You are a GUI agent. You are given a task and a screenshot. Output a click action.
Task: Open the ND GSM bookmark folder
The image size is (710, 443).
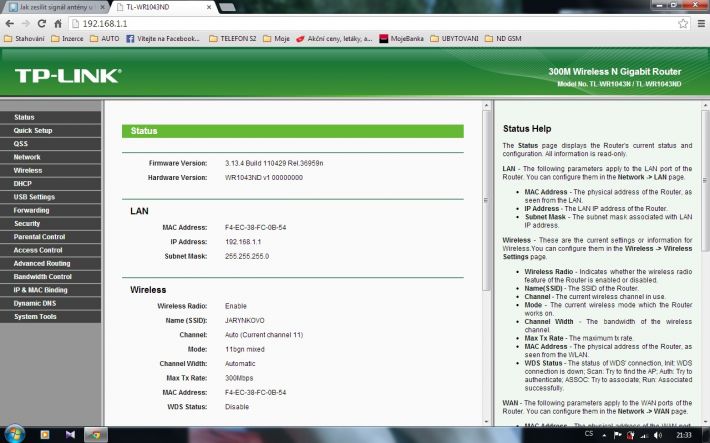coord(503,39)
